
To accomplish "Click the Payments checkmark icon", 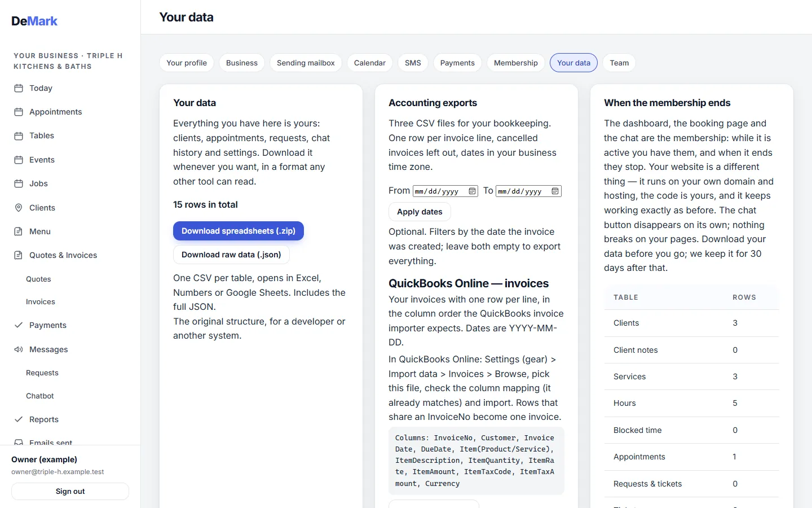I will (19, 325).
